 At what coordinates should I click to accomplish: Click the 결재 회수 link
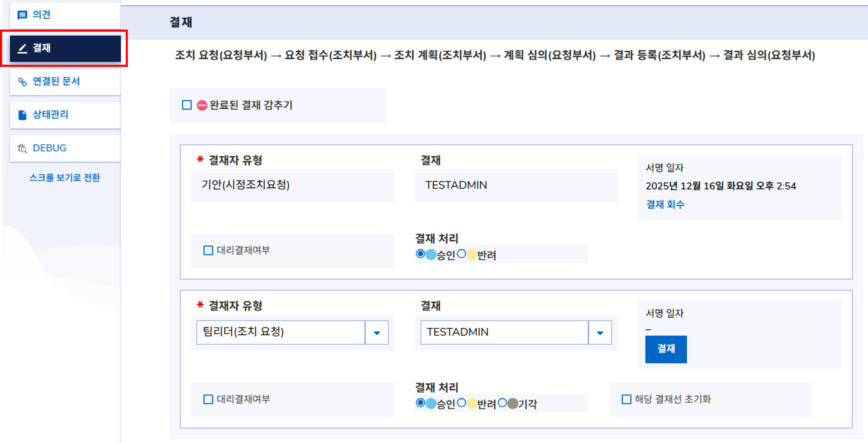pyautogui.click(x=665, y=204)
